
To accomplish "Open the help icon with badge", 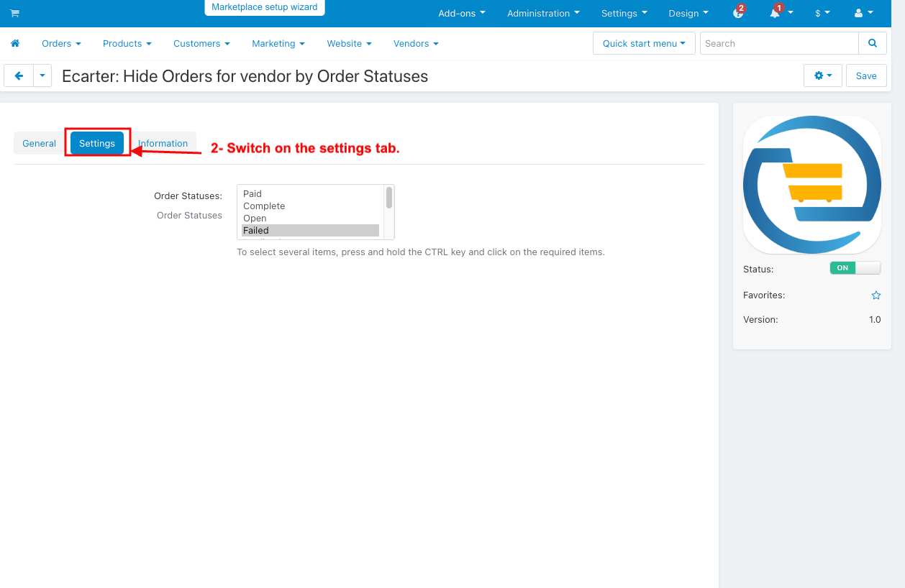I will coord(738,12).
